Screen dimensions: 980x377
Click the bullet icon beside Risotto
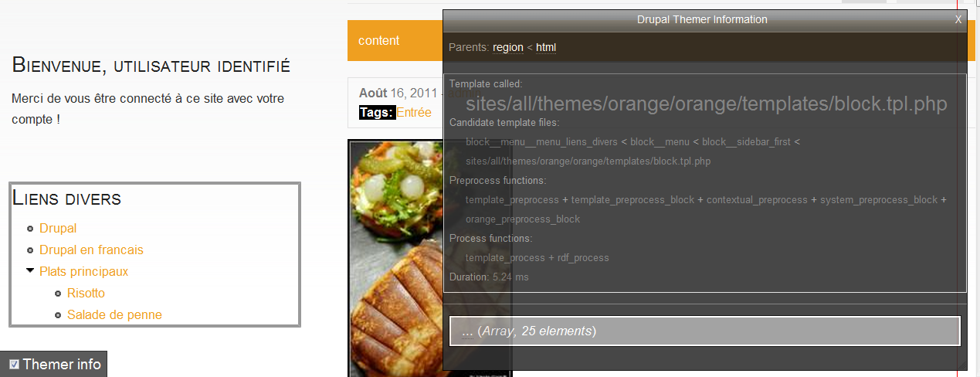58,294
